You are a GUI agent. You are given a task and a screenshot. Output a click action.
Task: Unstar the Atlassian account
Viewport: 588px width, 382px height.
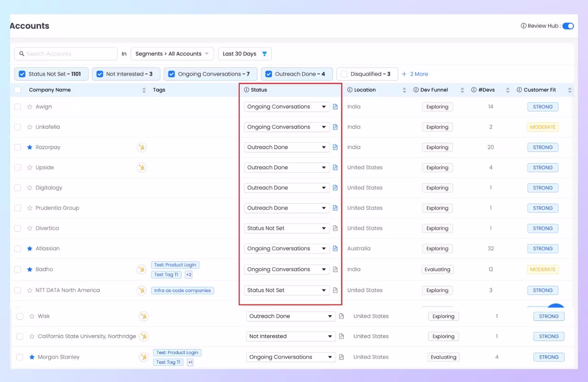tap(30, 248)
